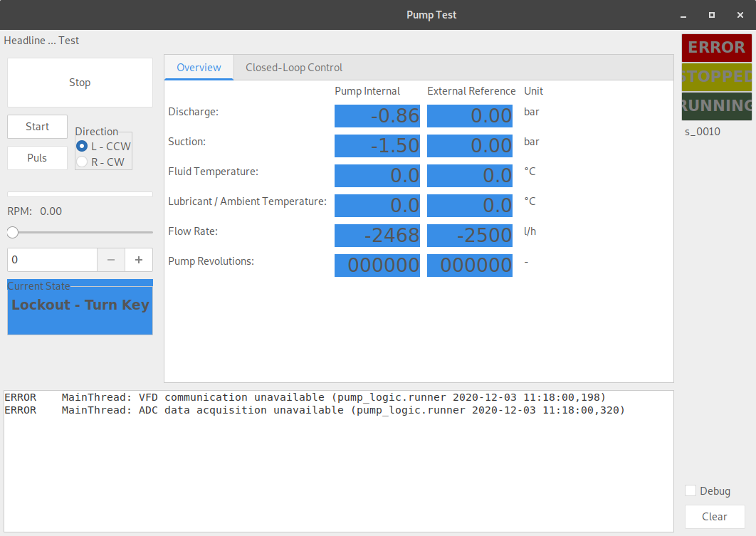Decrease RPM with the minus button
The height and width of the screenshot is (536, 756).
pyautogui.click(x=111, y=260)
